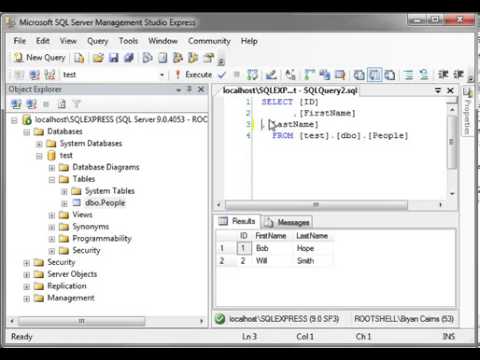Screen dimensions: 480x360
Task: Switch output to Results to Grid
Action: 374,75
